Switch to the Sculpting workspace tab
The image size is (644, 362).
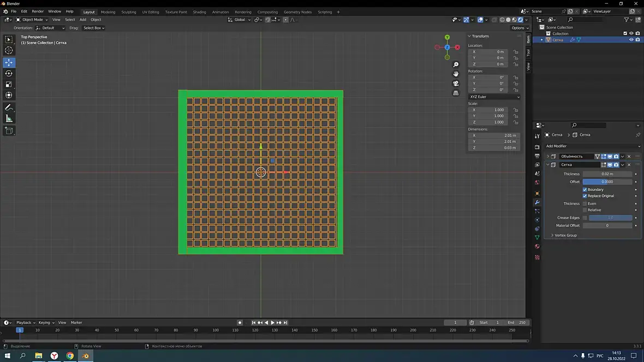(129, 12)
